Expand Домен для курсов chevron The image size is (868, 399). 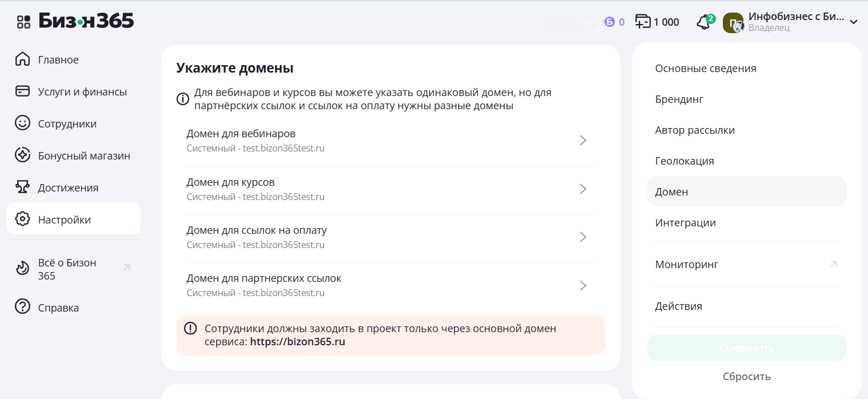click(583, 189)
